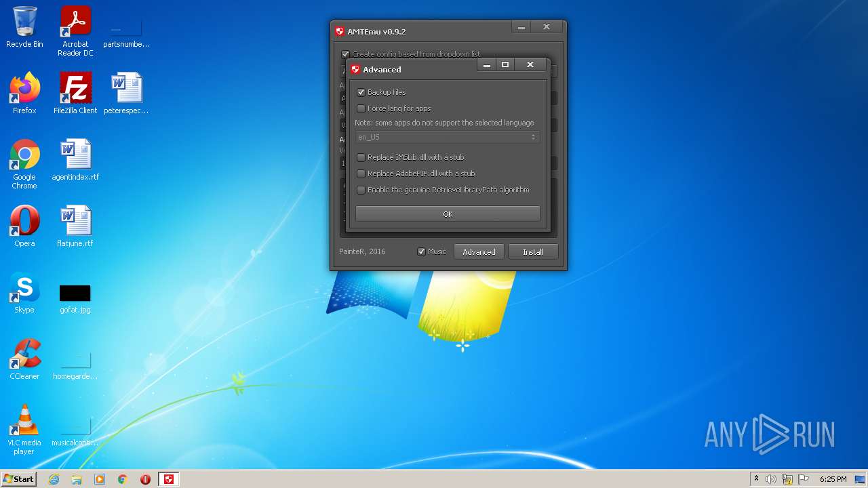868x488 pixels.
Task: Open Windows Explorer folder in the taskbar
Action: (x=77, y=479)
